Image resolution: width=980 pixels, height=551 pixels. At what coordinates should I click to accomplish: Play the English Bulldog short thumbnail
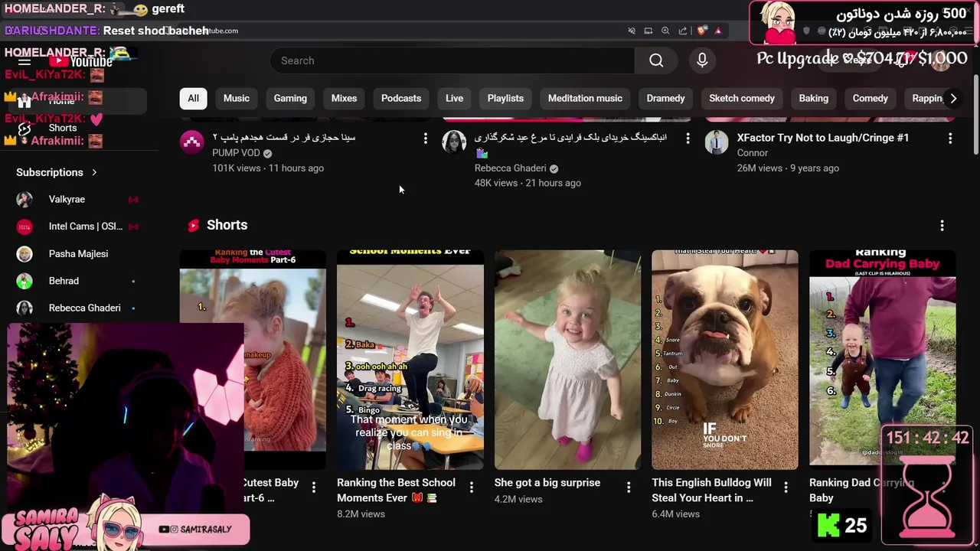(725, 360)
